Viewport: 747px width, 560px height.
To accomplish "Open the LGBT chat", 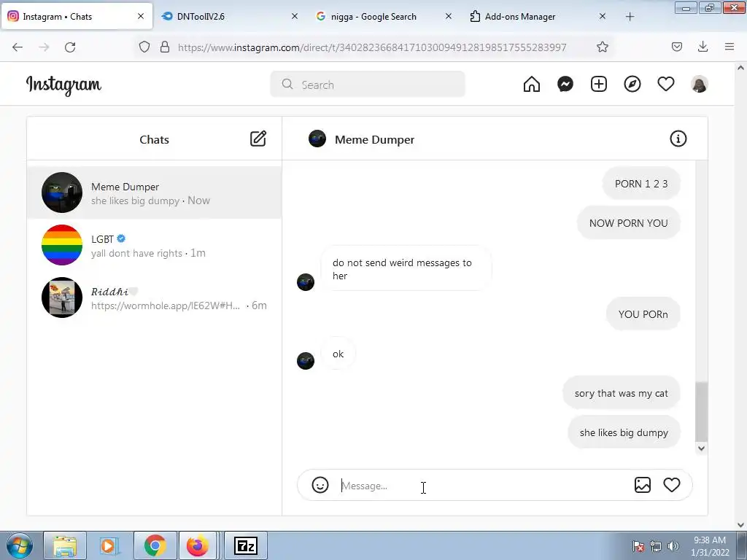I will click(155, 245).
